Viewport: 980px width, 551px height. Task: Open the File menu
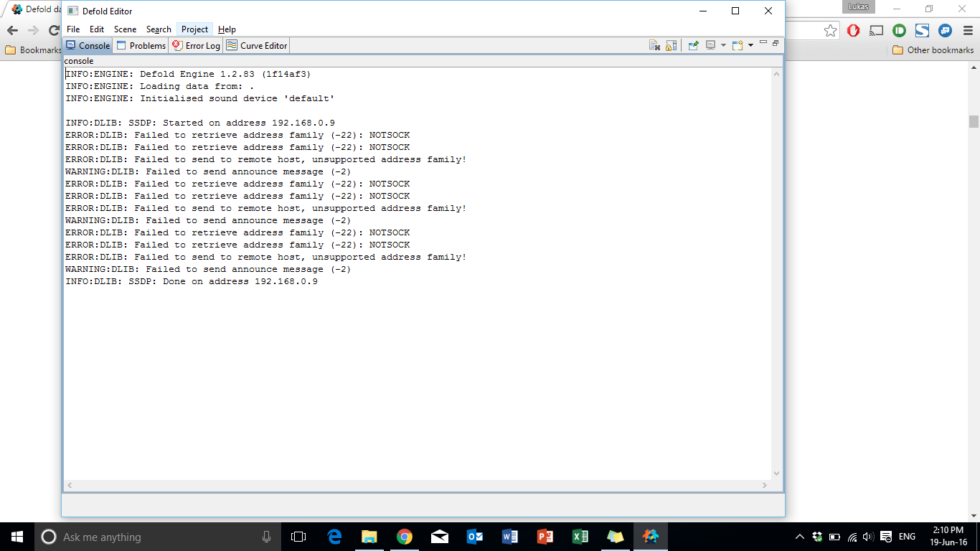point(73,29)
